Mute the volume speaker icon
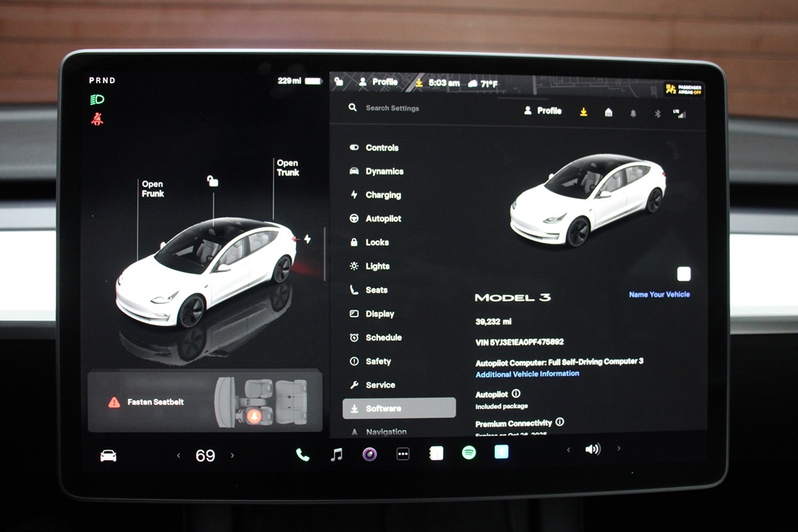798x532 pixels. click(x=592, y=450)
